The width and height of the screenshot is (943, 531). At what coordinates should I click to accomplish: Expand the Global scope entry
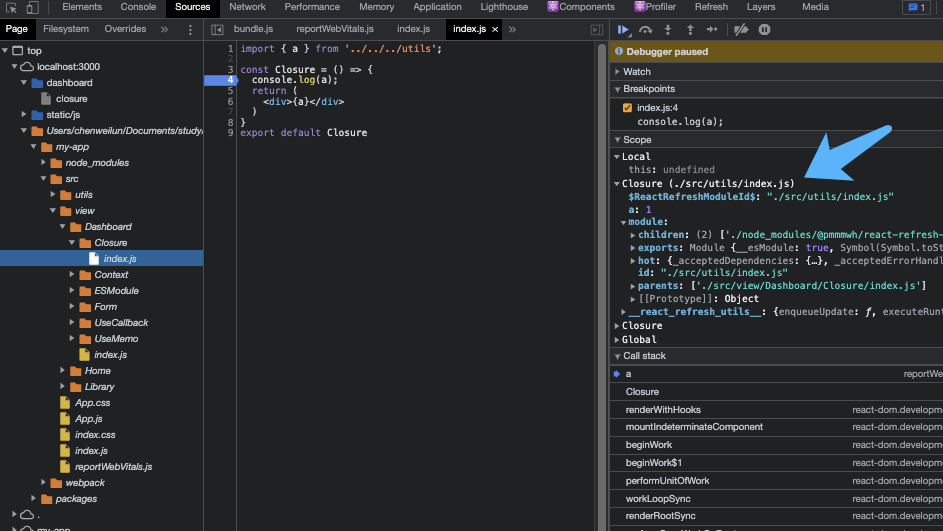click(x=639, y=340)
